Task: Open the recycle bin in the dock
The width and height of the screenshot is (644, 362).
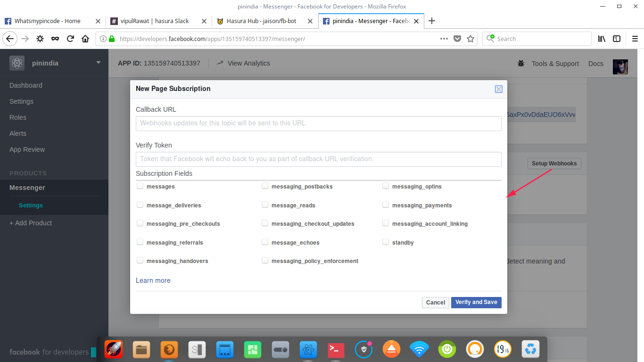Action: [530, 350]
